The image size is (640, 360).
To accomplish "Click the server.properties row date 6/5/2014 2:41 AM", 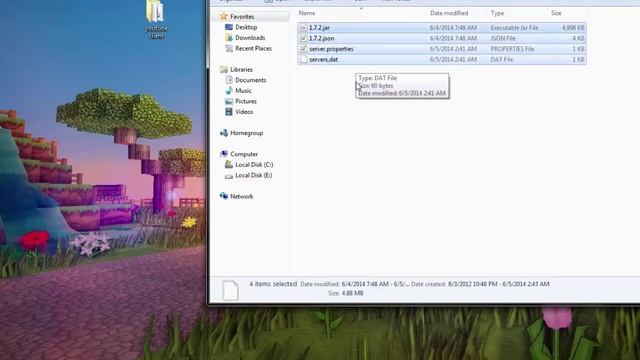I will click(x=453, y=49).
